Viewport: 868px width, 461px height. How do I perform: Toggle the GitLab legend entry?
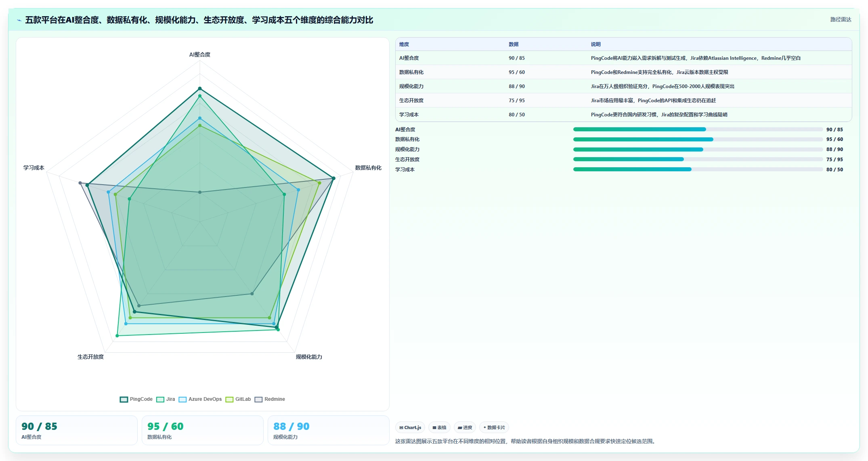tap(238, 399)
